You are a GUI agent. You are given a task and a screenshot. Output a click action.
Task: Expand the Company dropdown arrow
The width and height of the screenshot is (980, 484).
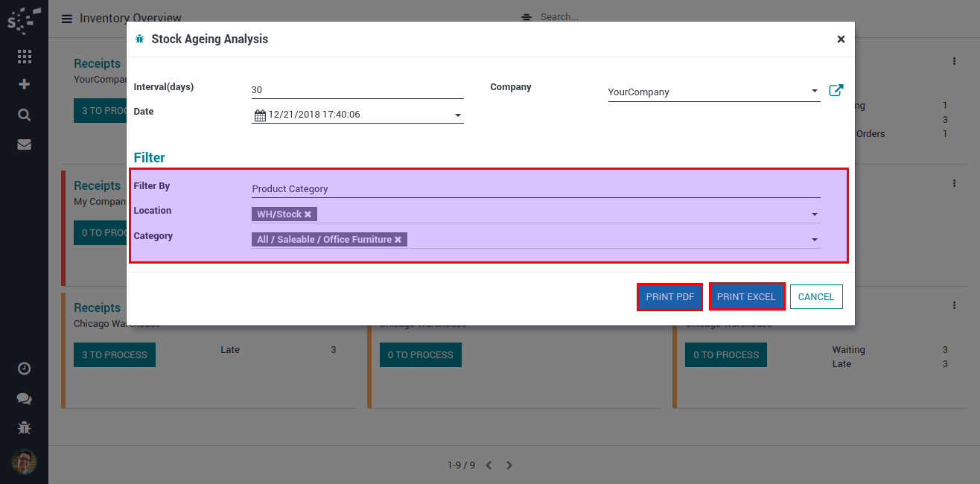[815, 92]
